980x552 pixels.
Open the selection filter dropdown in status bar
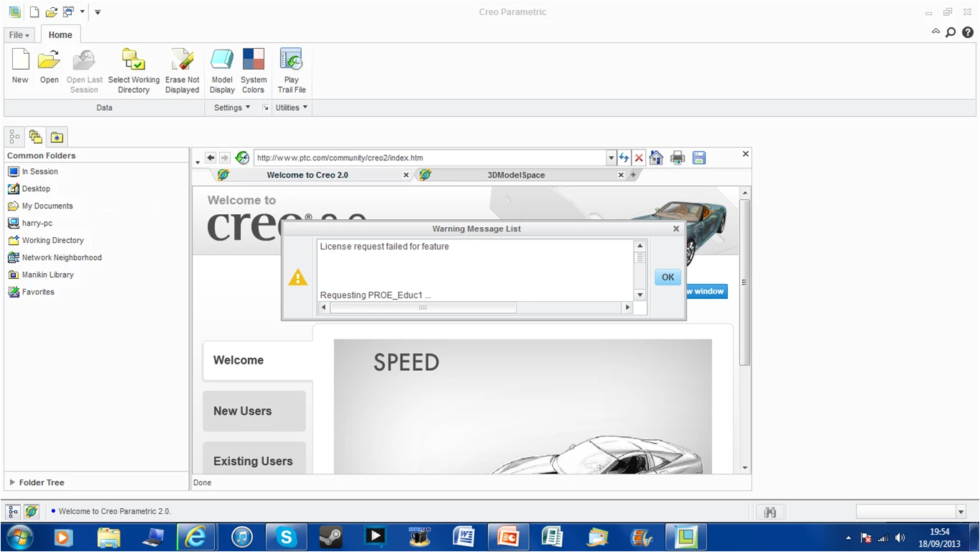coord(961,512)
